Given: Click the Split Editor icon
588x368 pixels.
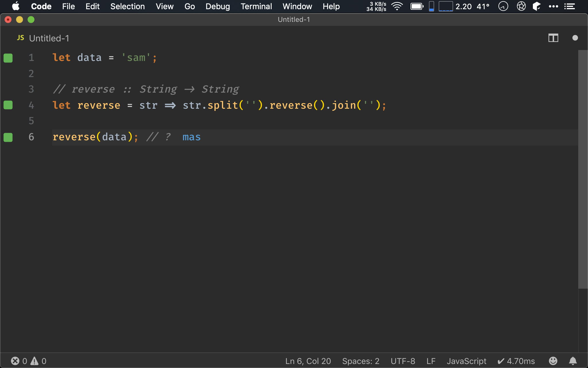Looking at the screenshot, I should coord(553,38).
